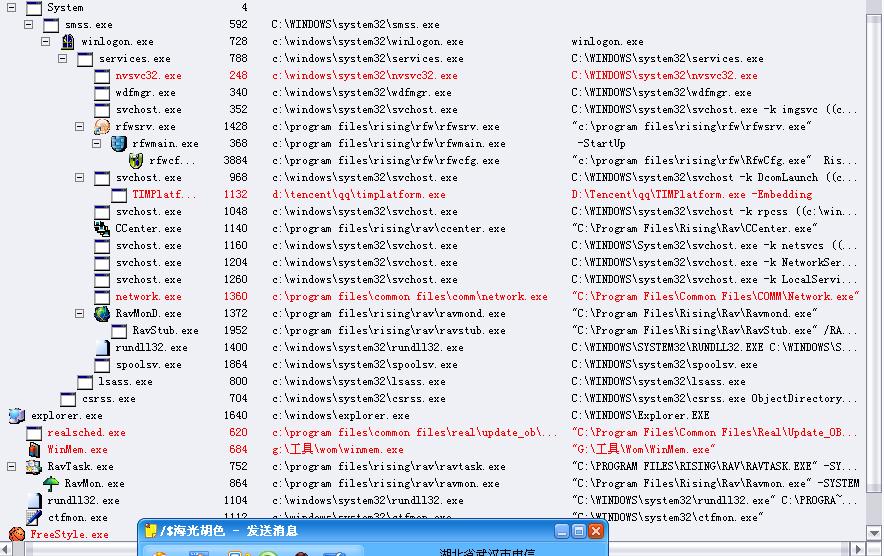The width and height of the screenshot is (884, 556).
Task: Click path d:\tencent\qq\timplatform.exe
Action: point(359,195)
